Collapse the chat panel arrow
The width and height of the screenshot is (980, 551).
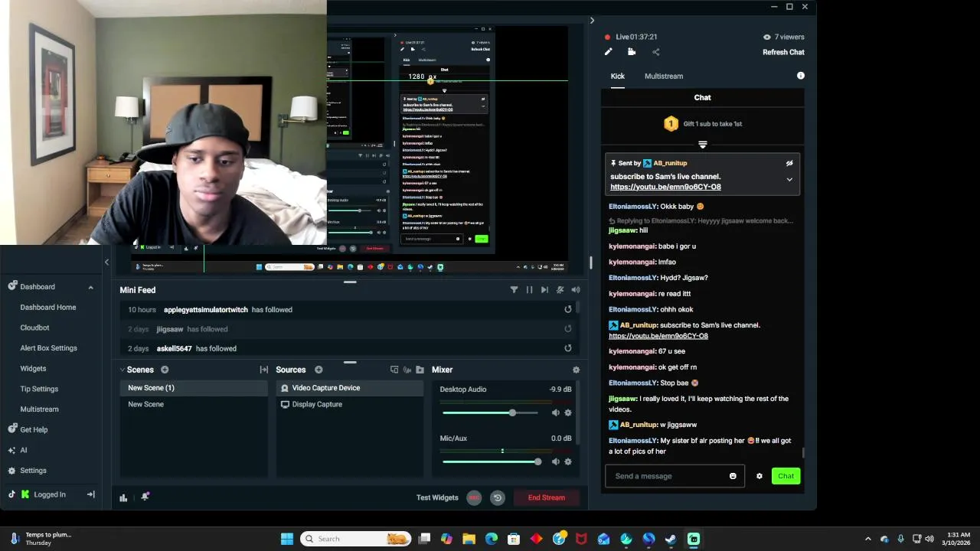pos(592,21)
